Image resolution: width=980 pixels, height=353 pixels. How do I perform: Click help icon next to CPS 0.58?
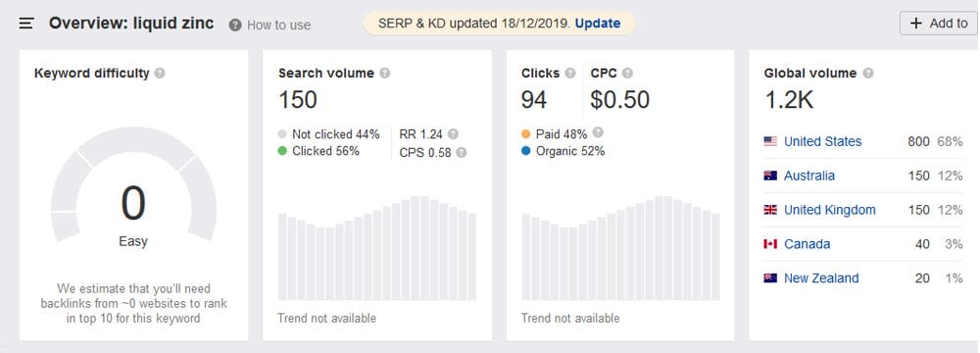tap(462, 153)
